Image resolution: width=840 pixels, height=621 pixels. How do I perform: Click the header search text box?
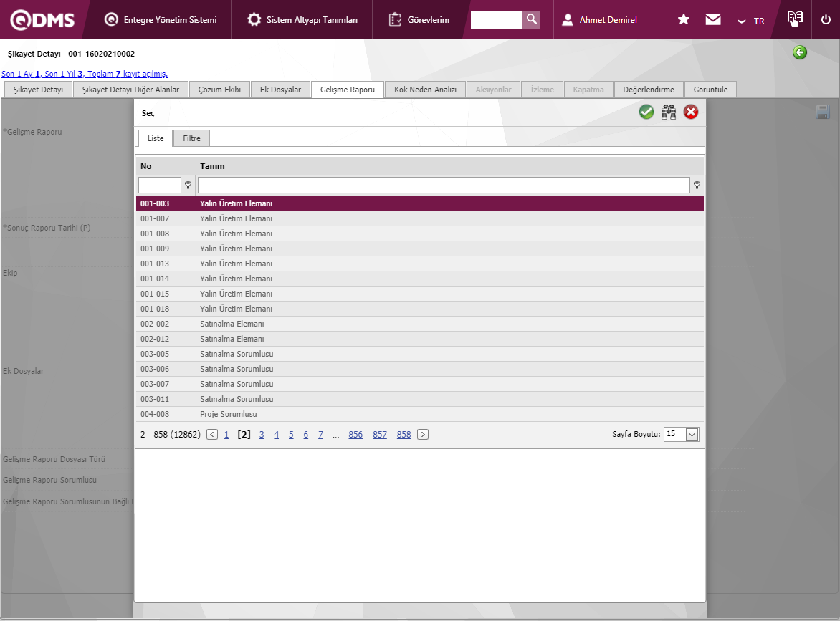[x=496, y=19]
